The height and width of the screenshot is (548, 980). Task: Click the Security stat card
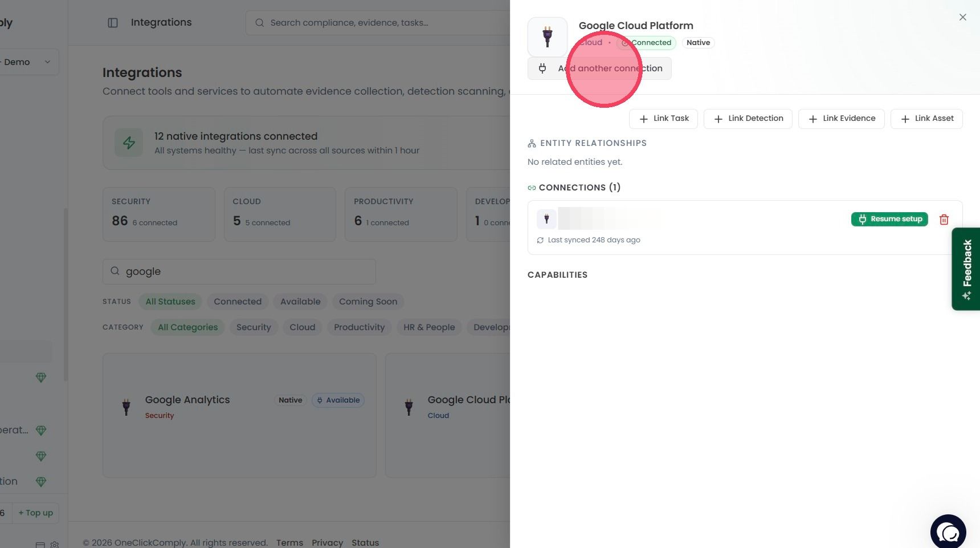[x=159, y=214]
